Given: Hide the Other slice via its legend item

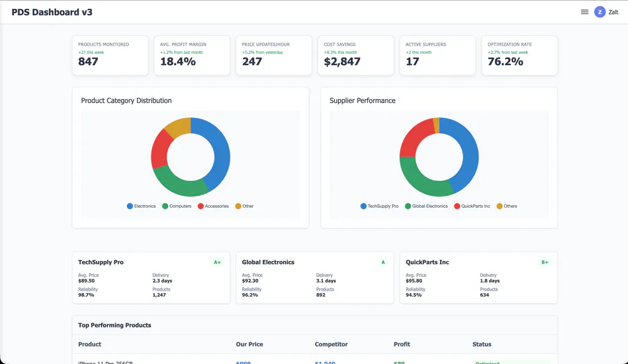Looking at the screenshot, I should [x=245, y=206].
